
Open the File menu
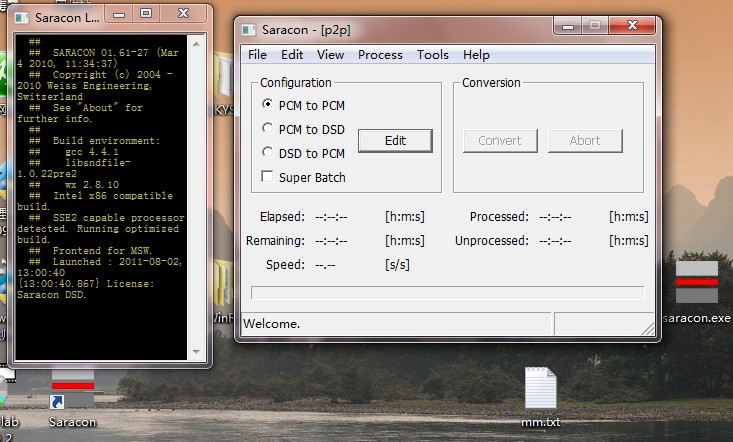click(257, 55)
